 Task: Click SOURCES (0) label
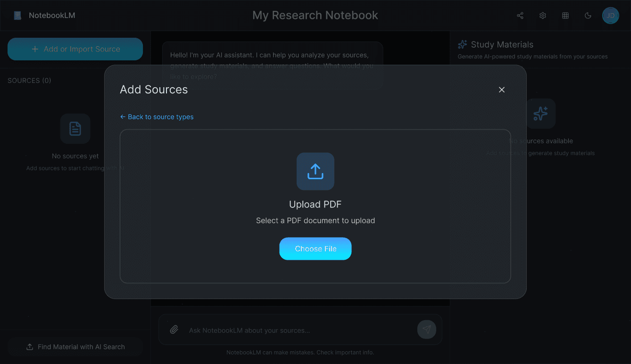(29, 81)
